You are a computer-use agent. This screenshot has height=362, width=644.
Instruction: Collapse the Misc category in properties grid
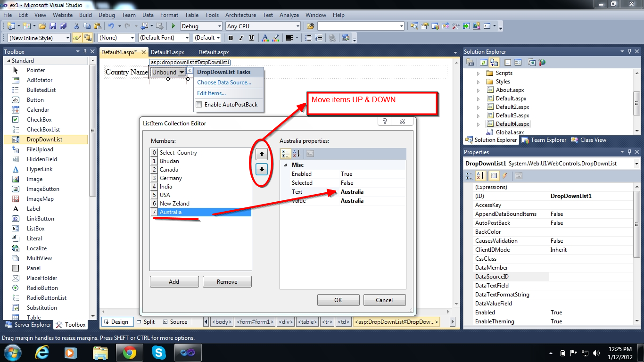click(285, 165)
